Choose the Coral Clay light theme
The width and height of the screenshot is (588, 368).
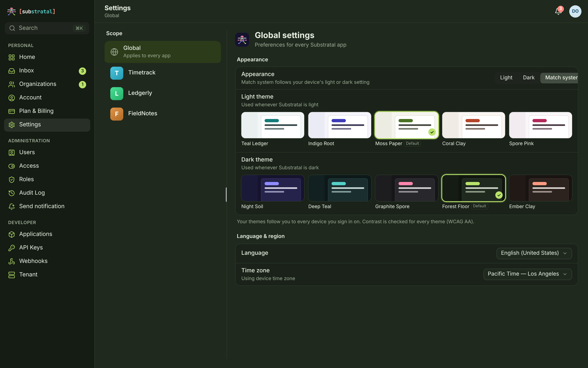point(473,125)
